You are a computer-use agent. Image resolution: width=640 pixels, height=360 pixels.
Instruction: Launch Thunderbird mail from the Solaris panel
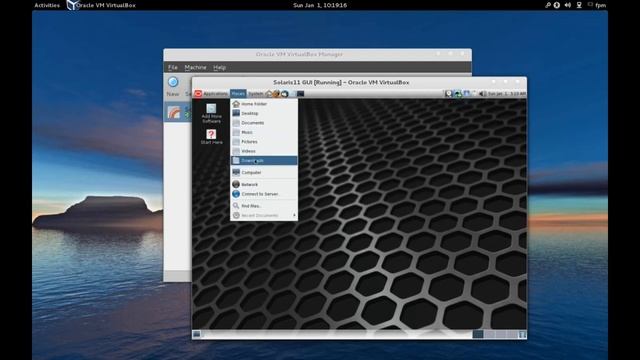(x=284, y=94)
